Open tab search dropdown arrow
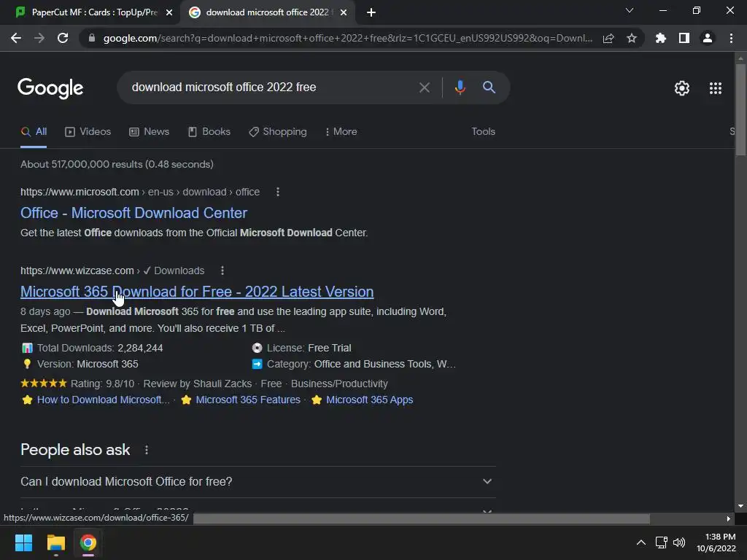The image size is (747, 560). [x=630, y=10]
